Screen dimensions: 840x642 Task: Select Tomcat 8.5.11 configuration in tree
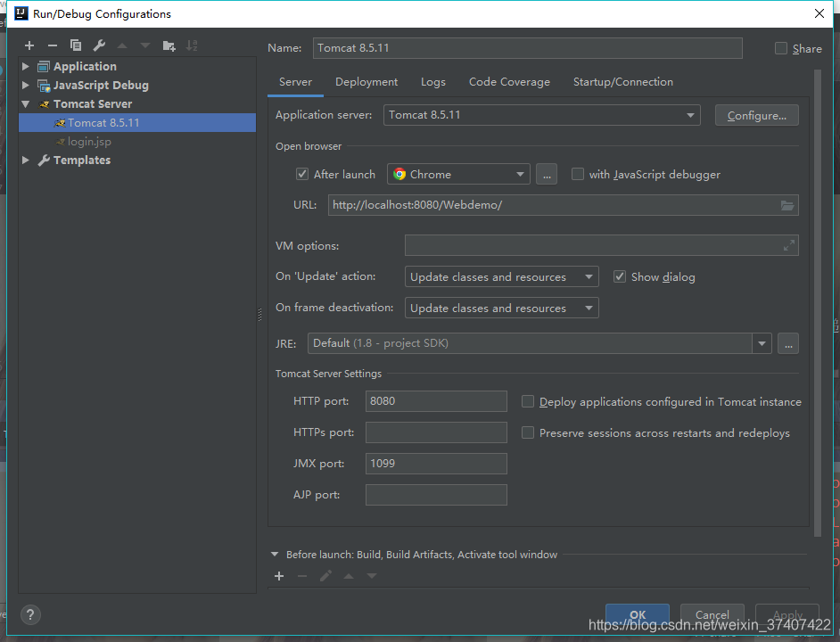pyautogui.click(x=137, y=123)
